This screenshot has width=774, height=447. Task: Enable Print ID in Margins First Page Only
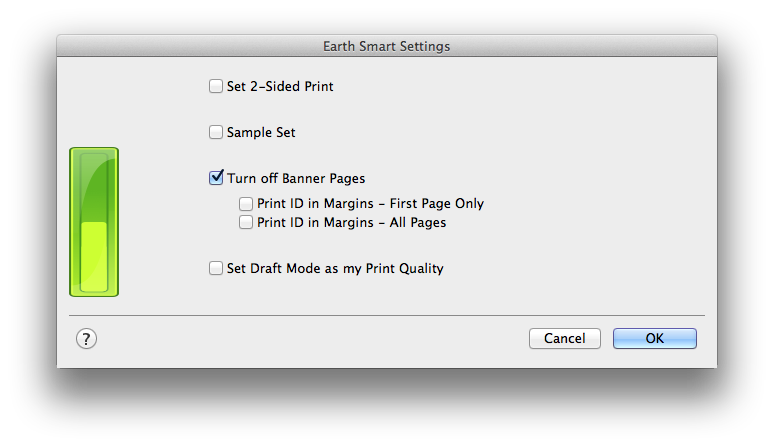point(246,203)
